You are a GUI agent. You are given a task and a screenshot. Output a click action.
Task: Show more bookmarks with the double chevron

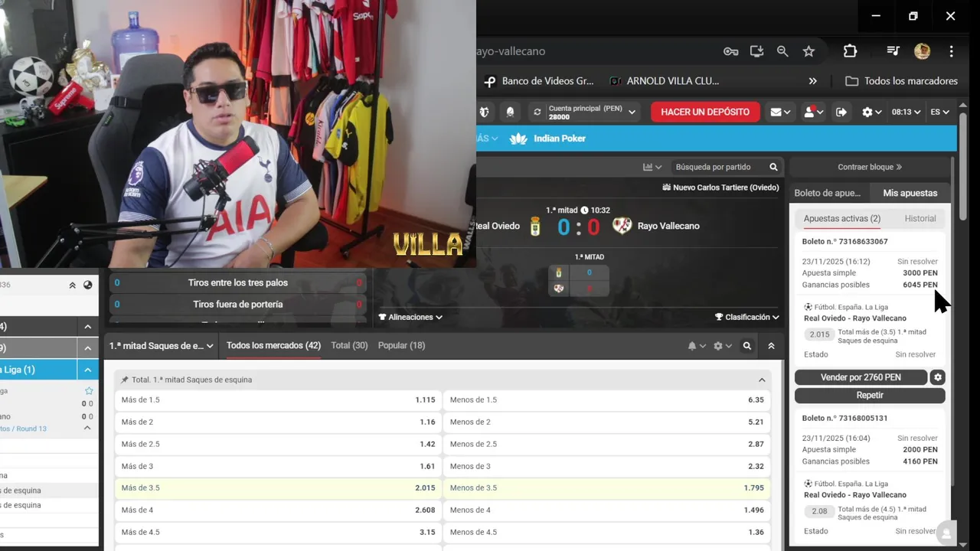812,81
